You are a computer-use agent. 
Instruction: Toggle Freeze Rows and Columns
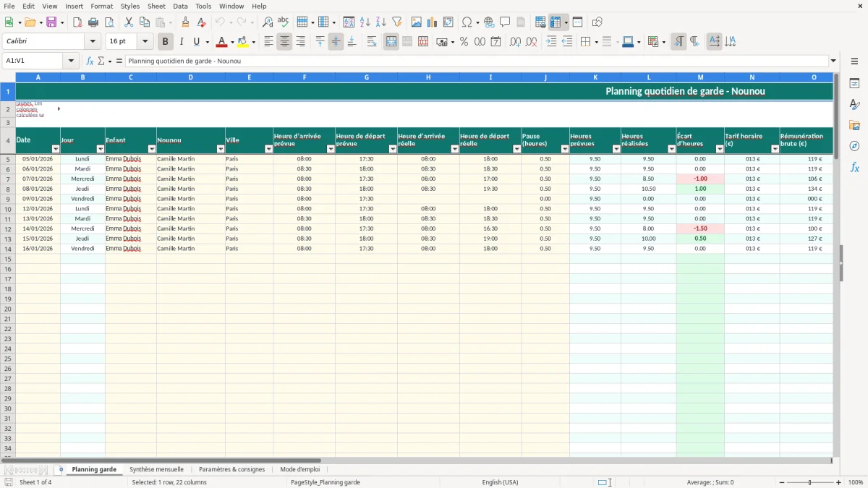pyautogui.click(x=555, y=22)
